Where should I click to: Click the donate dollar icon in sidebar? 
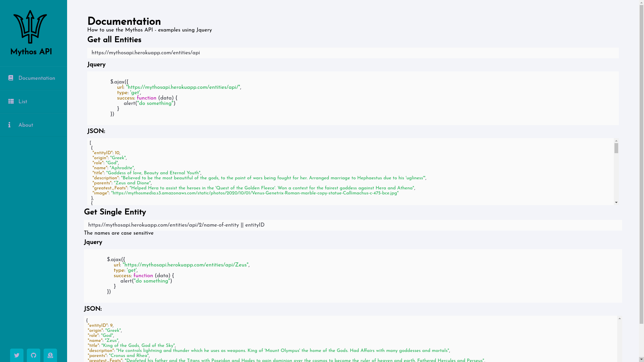click(50, 355)
